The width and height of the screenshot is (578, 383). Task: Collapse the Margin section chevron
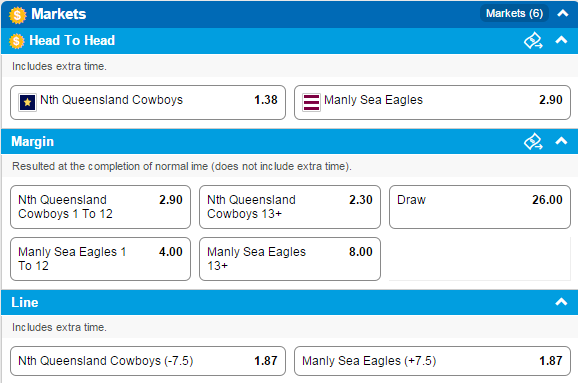[x=561, y=141]
